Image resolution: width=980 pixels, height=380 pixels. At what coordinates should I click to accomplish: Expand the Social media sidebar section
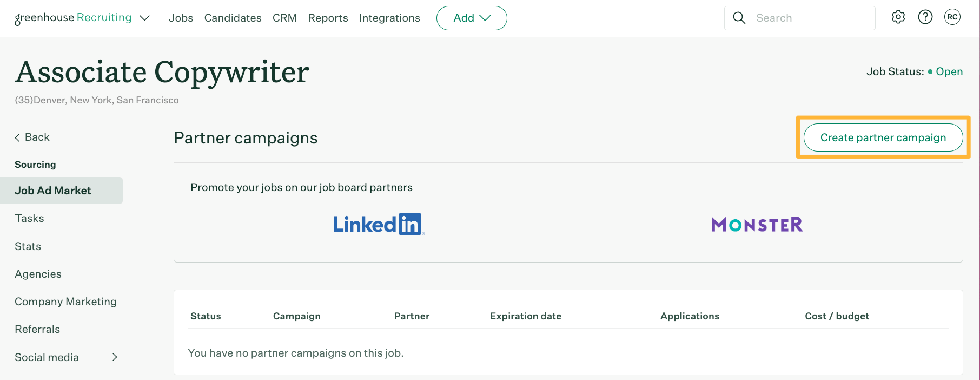(114, 357)
